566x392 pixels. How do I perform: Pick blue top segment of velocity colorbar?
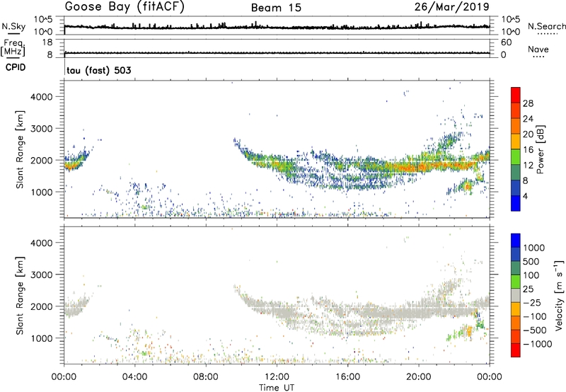click(x=516, y=241)
